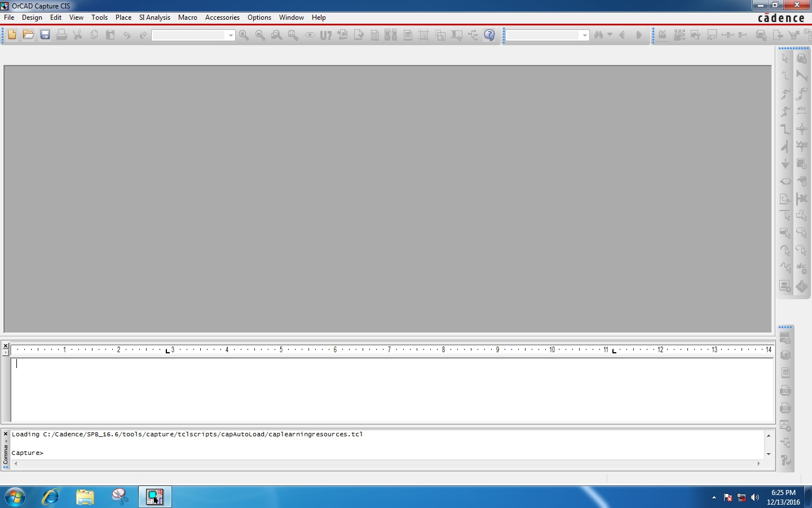
Task: Go to next search result arrow
Action: pyautogui.click(x=639, y=35)
